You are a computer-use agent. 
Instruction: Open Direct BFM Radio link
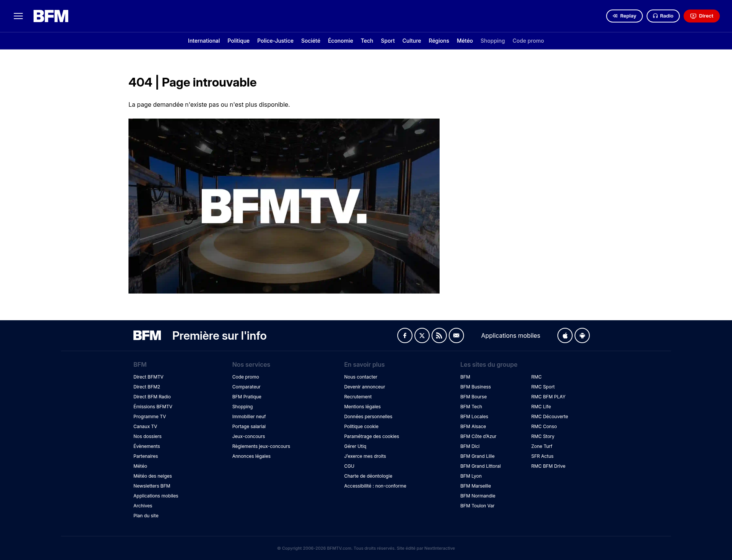tap(152, 397)
